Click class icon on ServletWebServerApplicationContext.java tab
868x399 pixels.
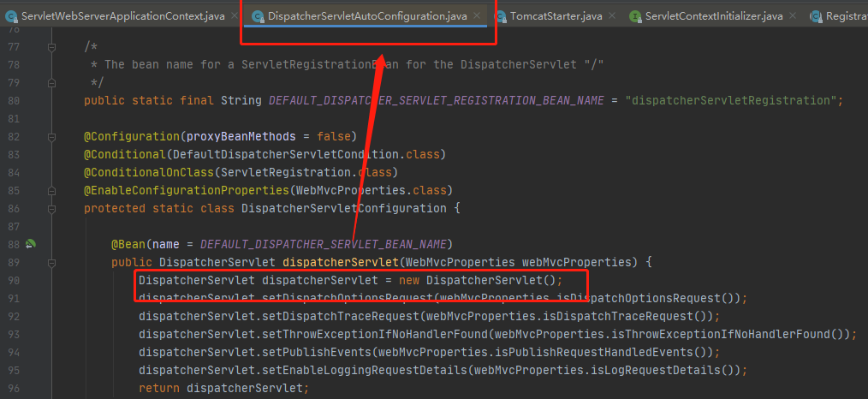(11, 16)
